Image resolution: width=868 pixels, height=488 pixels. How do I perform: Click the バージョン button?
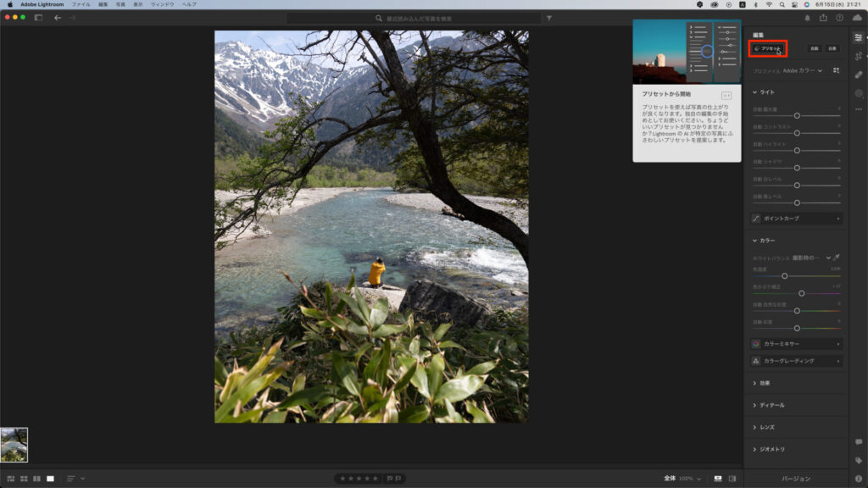(796, 479)
